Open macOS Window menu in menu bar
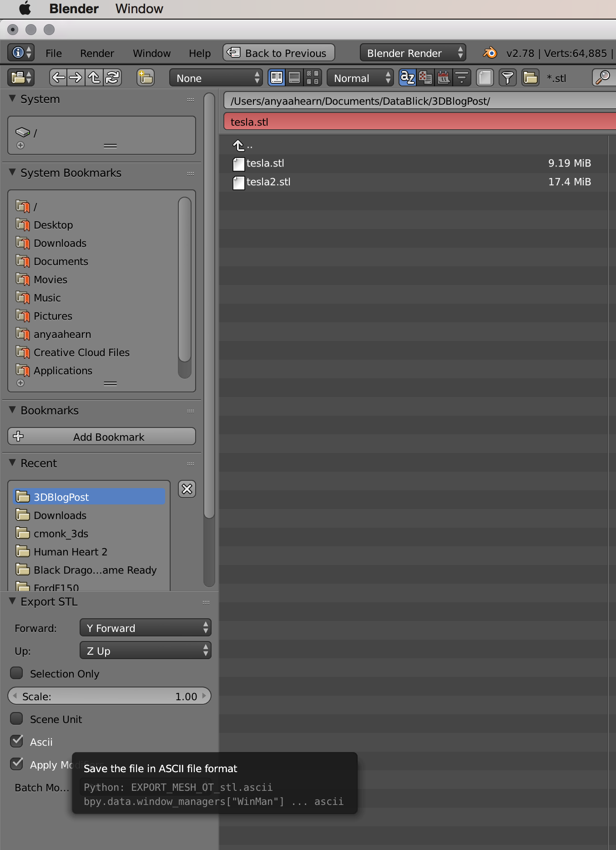616x850 pixels. 139,9
